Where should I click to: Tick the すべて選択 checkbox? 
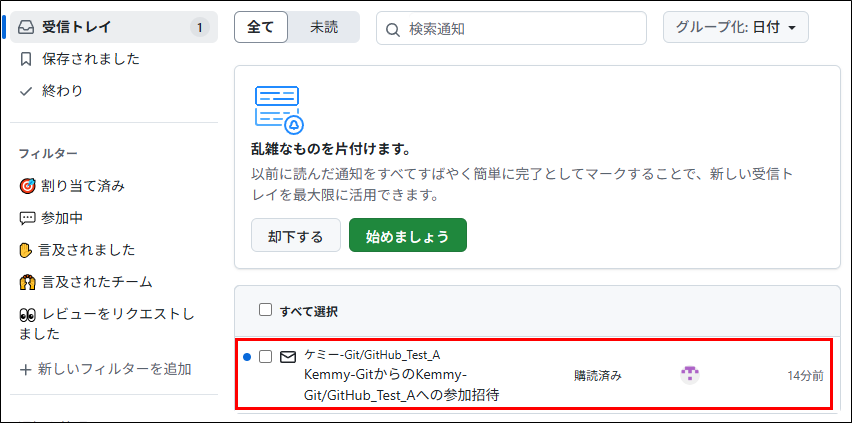point(265,310)
